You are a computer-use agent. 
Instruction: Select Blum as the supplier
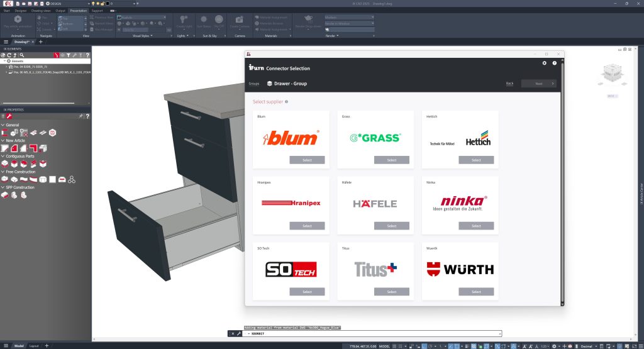tap(307, 160)
